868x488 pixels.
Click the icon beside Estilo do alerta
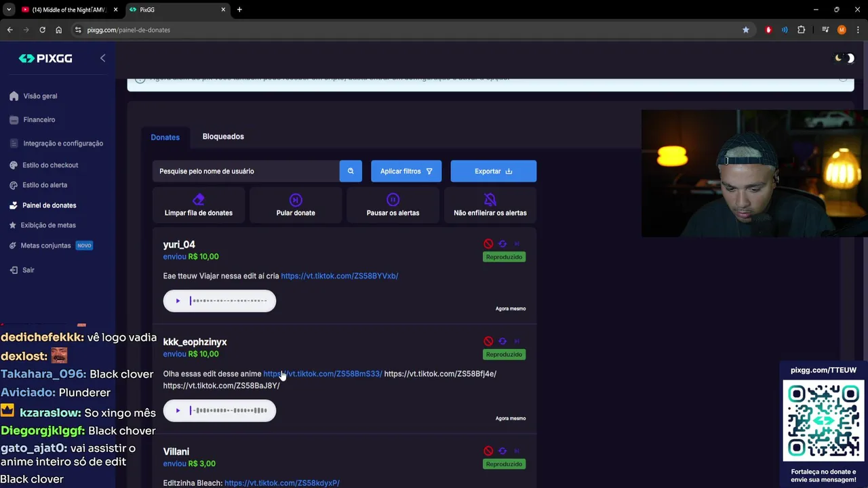pos(14,185)
